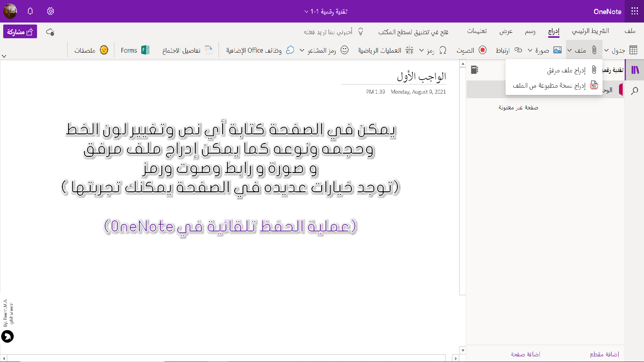This screenshot has height=362, width=644.
Task: Choose Insert file attachment (إدراج ملف مرفق)
Action: [x=566, y=70]
